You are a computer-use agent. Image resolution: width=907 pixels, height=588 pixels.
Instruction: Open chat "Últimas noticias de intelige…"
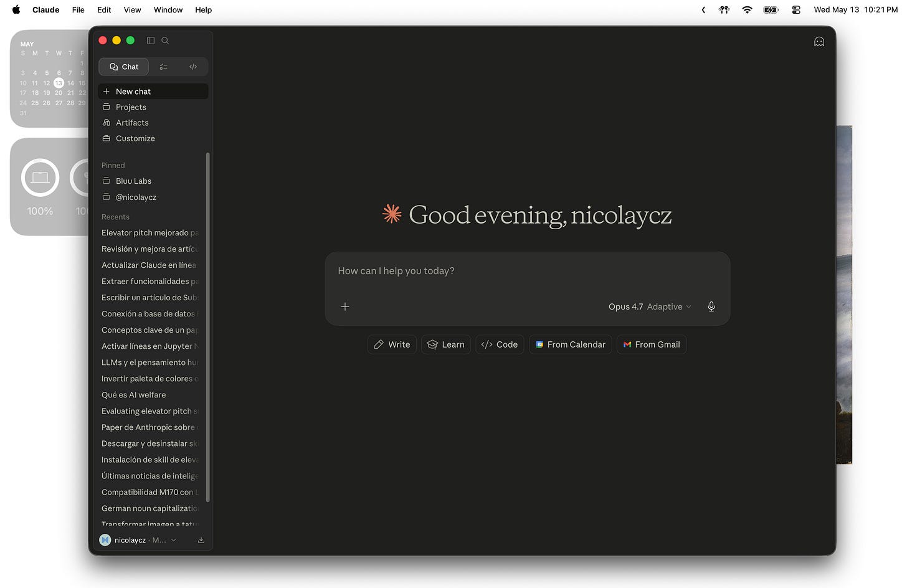click(151, 476)
